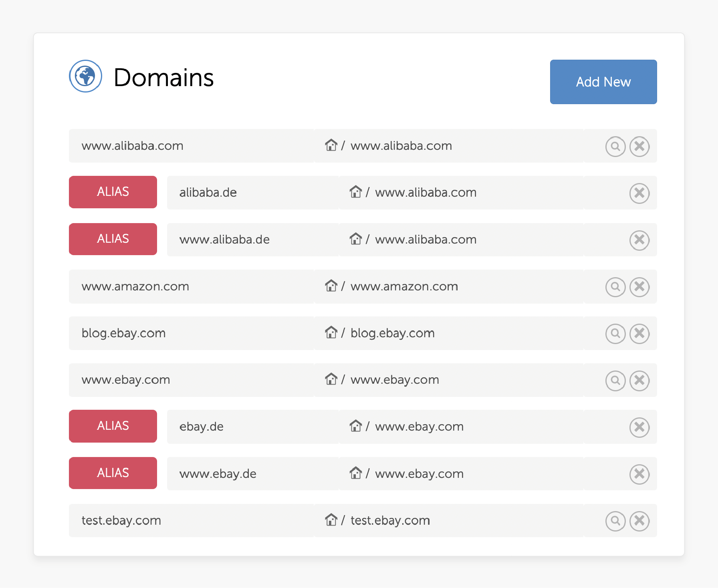This screenshot has height=588, width=718.
Task: Select the blog.ebay.com domain name field
Action: tap(191, 333)
